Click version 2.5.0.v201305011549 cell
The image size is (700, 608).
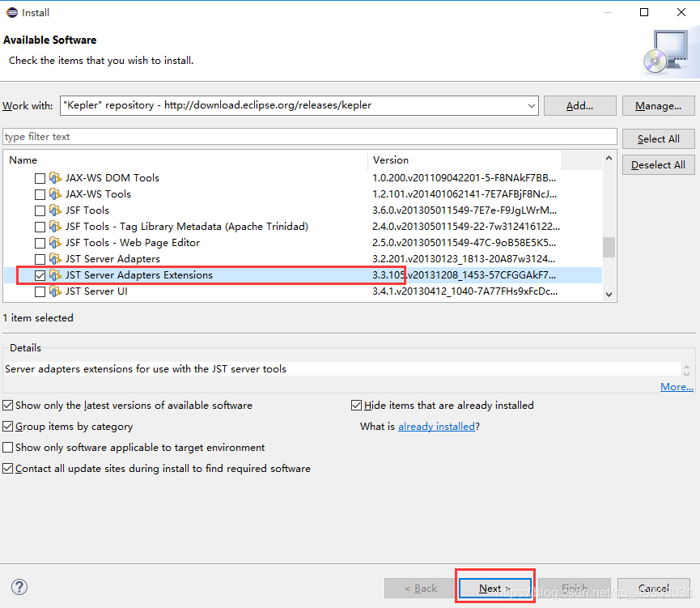pyautogui.click(x=464, y=243)
